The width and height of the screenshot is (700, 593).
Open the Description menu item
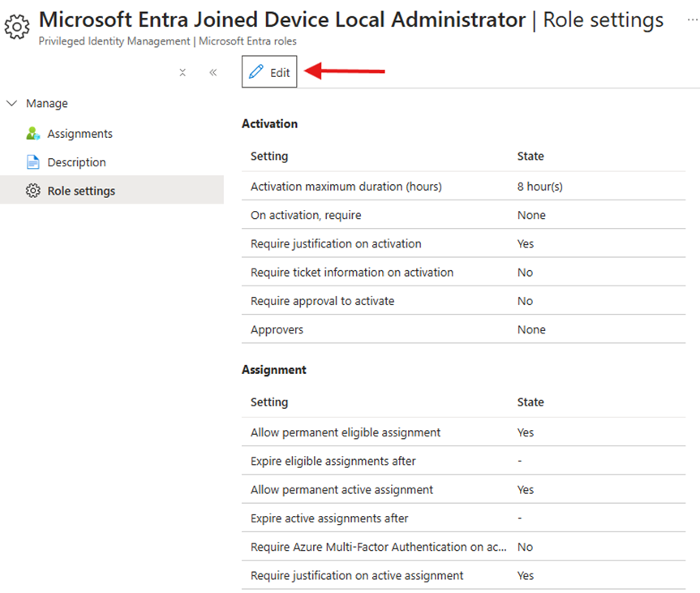click(x=76, y=162)
